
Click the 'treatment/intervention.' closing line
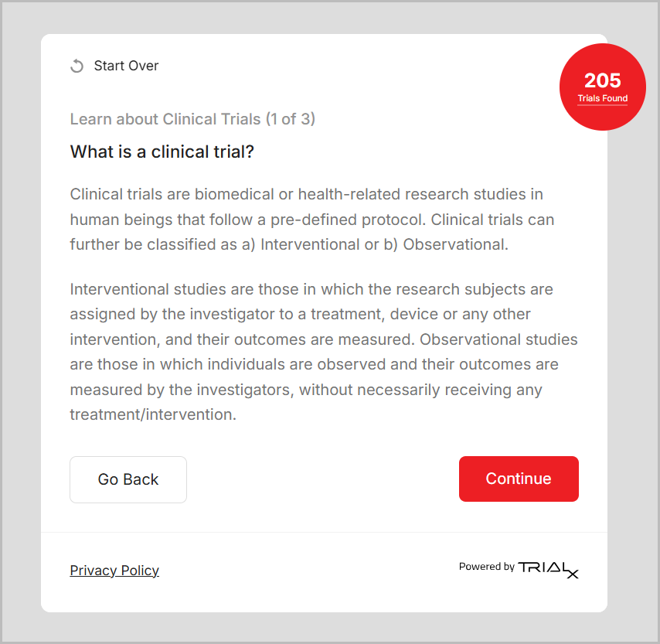(153, 414)
